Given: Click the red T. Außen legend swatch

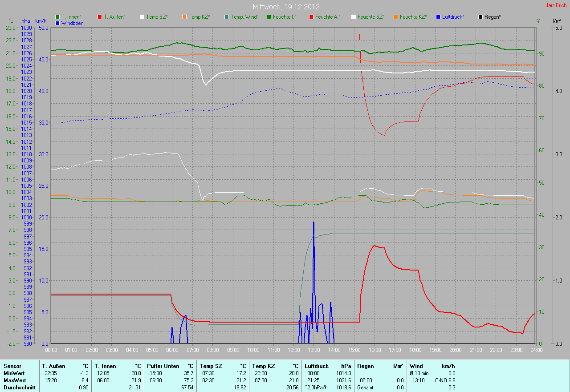Looking at the screenshot, I should click(100, 17).
